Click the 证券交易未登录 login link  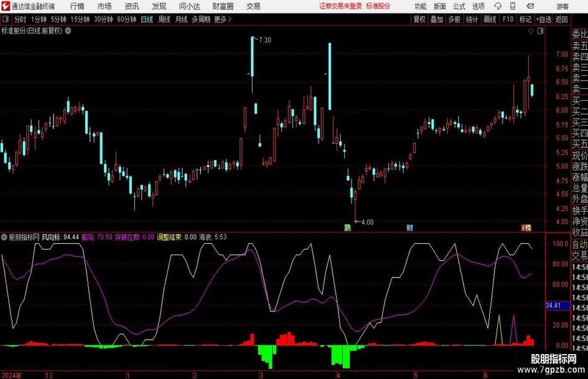(x=340, y=6)
